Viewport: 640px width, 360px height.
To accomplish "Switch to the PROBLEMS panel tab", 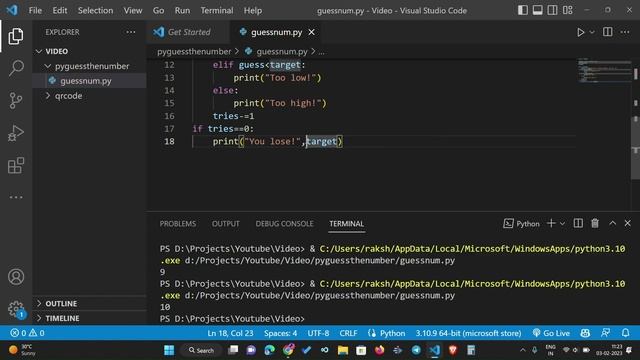I will 178,224.
